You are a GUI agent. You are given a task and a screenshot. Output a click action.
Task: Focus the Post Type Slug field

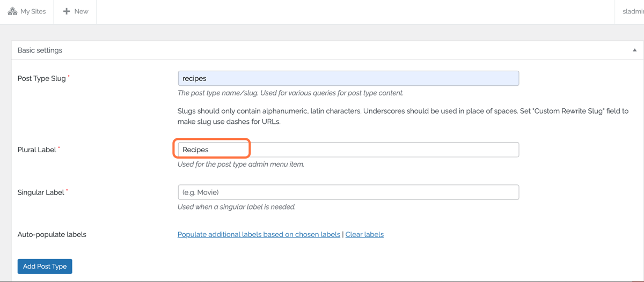click(348, 78)
